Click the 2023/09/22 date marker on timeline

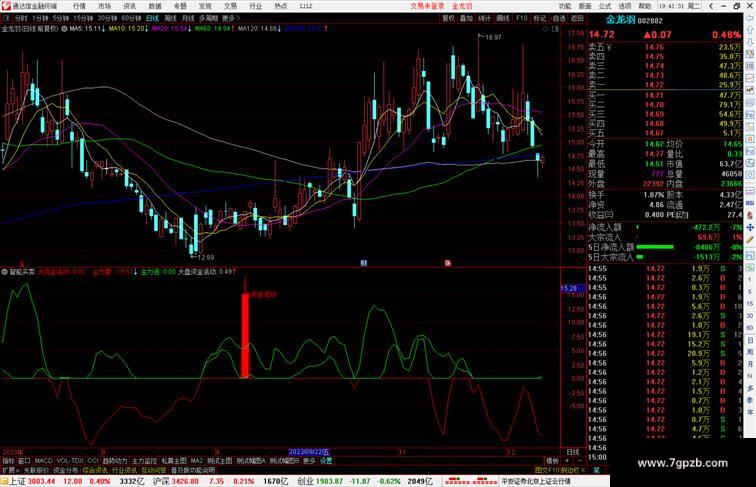(309, 452)
